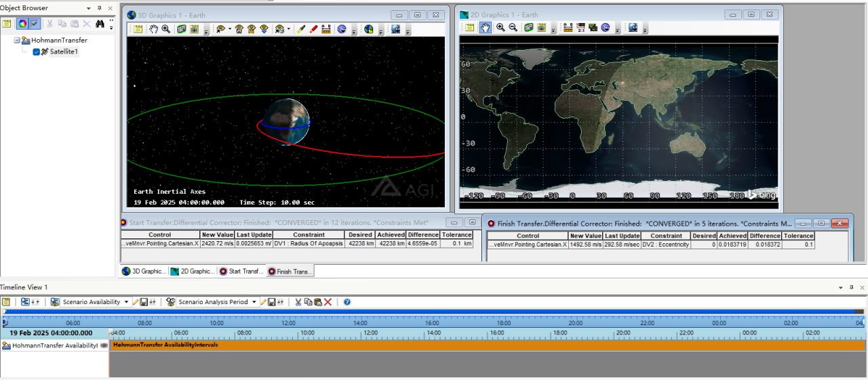Uncheck the Satellite1 checkbox
868x380 pixels.
37,52
